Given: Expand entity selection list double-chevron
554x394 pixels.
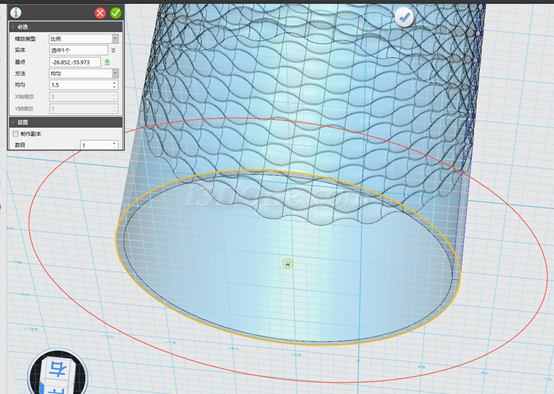Looking at the screenshot, I should [113, 50].
